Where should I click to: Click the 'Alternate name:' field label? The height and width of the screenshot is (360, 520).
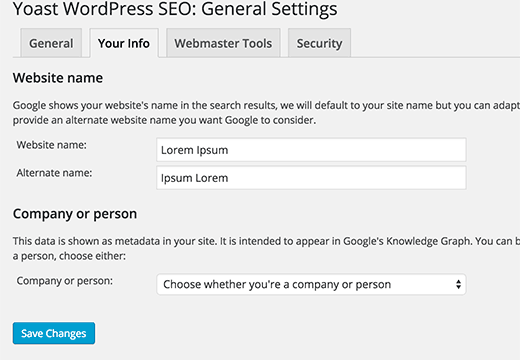54,173
